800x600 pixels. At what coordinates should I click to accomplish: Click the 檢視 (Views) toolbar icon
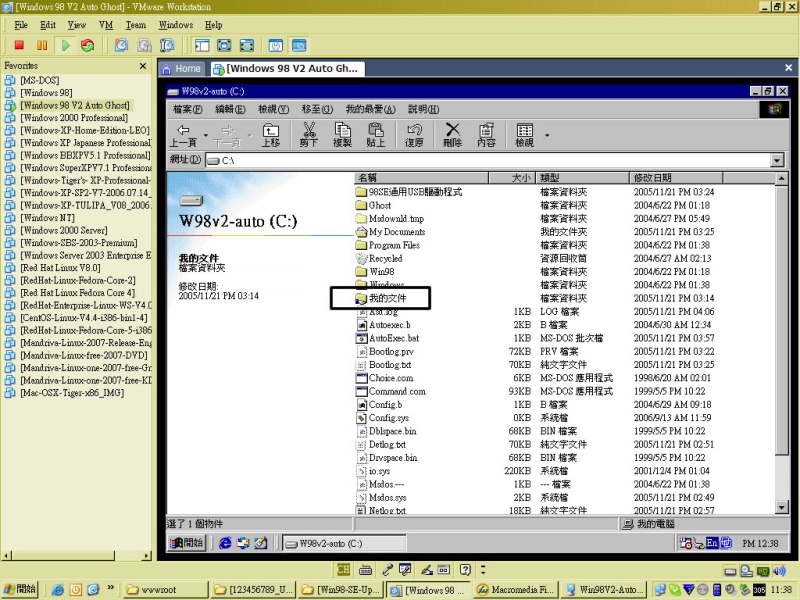click(x=524, y=135)
